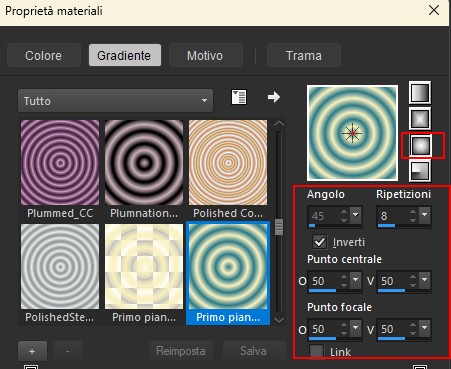Open the Tutto category dropdown
Screen dimensions: 451x369
pos(115,100)
